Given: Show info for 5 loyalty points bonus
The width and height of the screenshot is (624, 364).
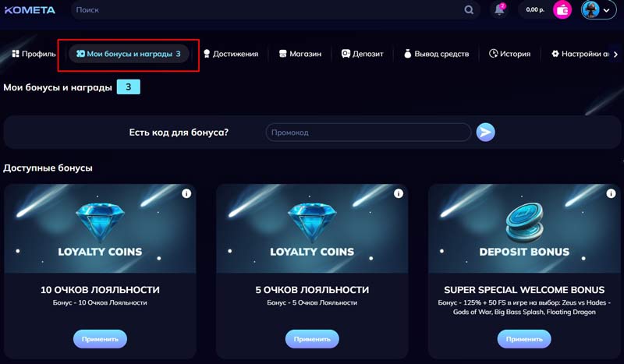Looking at the screenshot, I should point(399,193).
